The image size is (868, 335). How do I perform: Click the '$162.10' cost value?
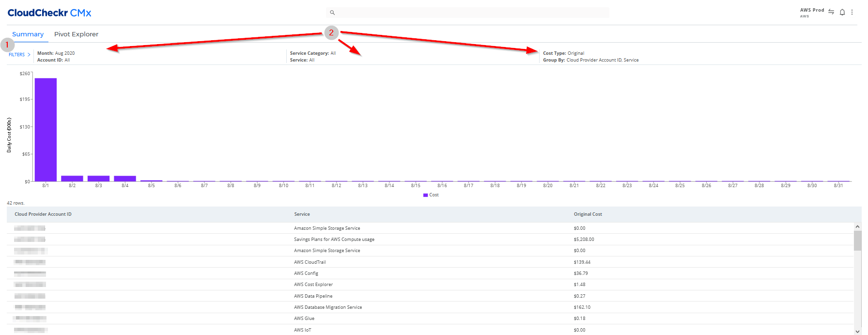tap(582, 307)
